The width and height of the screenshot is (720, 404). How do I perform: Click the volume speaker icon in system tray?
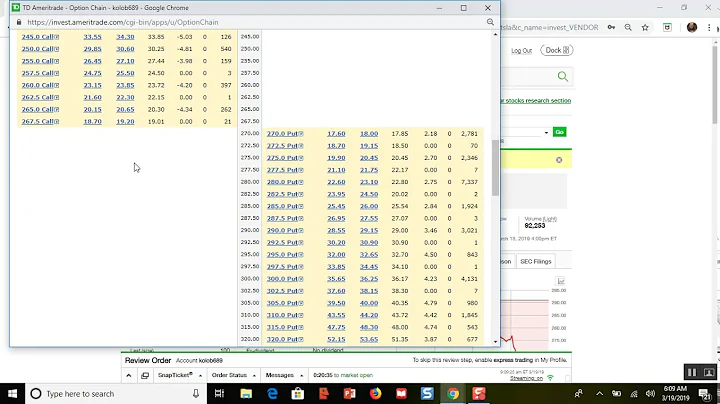(x=650, y=393)
